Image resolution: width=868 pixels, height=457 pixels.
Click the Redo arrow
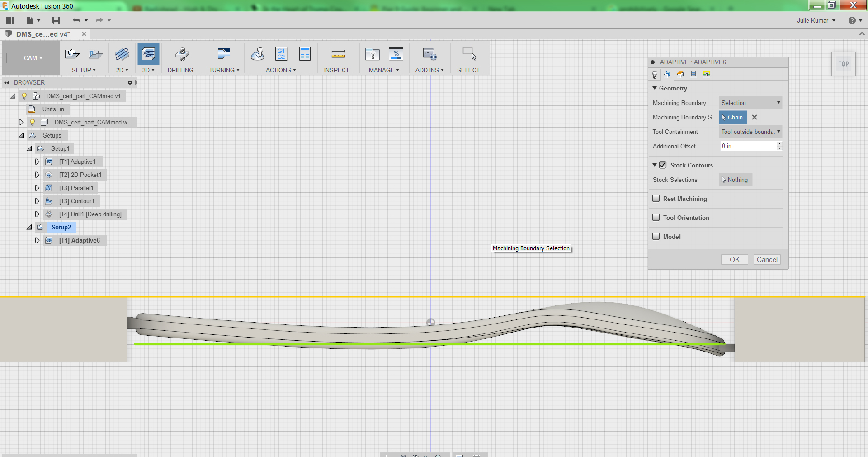click(99, 20)
